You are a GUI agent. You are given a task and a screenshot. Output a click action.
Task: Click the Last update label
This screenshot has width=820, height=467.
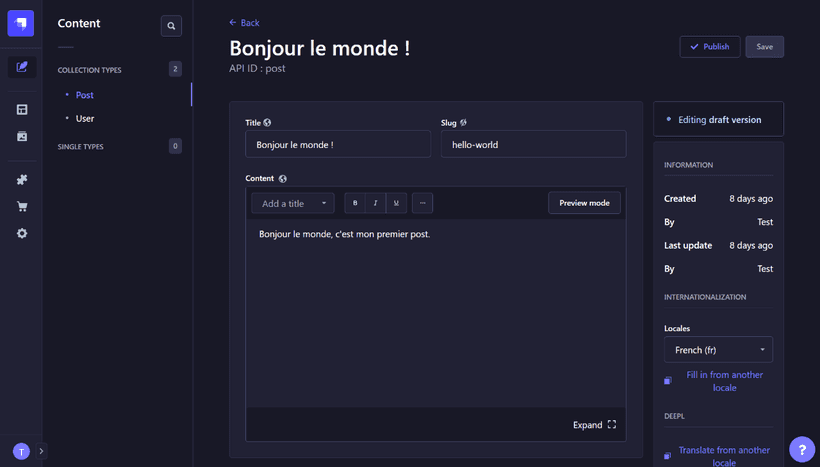(688, 245)
